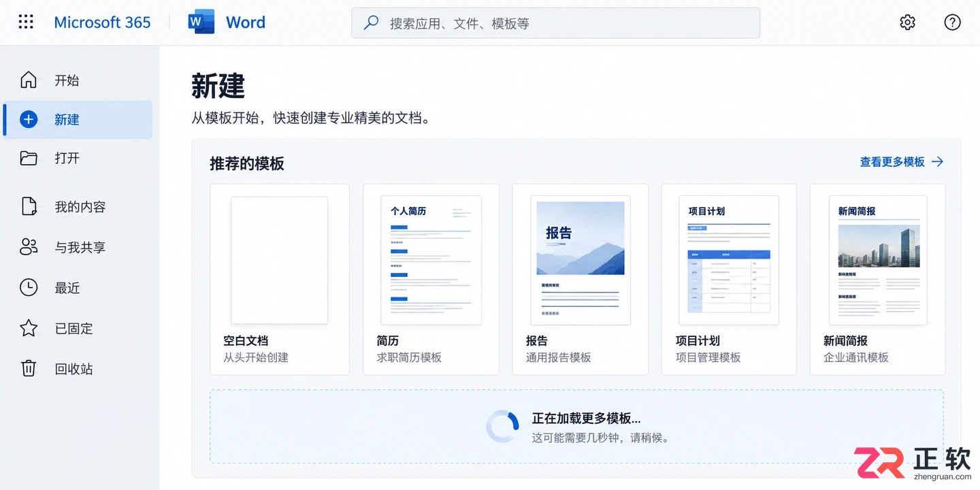Select the 空白文档 blank page thumbnail
The width and height of the screenshot is (980, 490).
pos(279,260)
